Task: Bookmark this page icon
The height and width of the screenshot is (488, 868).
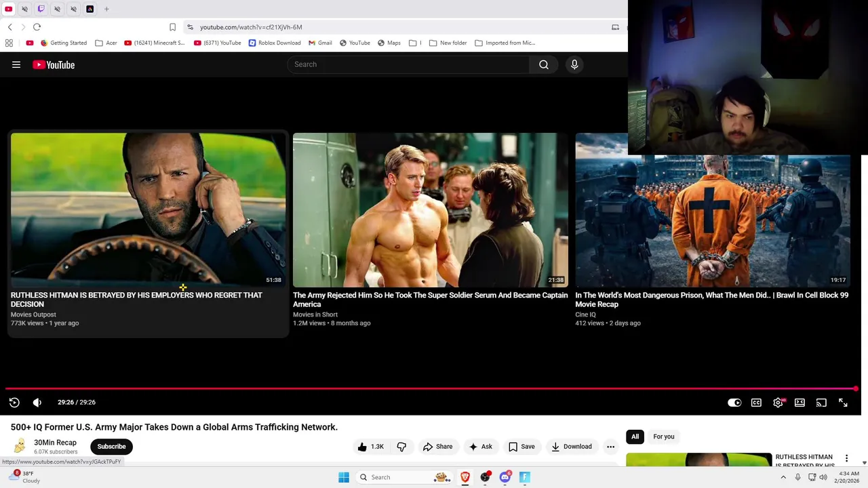Action: pyautogui.click(x=172, y=27)
